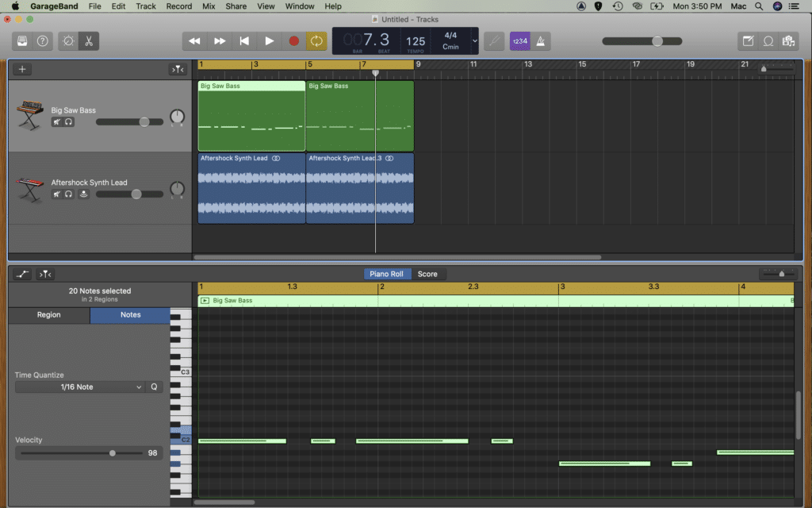Open the GarageBand app menu
This screenshot has height=508, width=812.
54,6
